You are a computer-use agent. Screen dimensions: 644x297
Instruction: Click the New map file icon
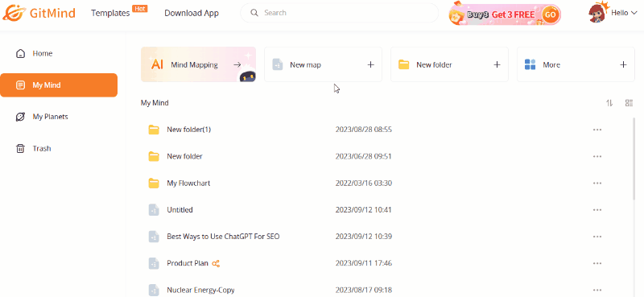[x=278, y=64]
